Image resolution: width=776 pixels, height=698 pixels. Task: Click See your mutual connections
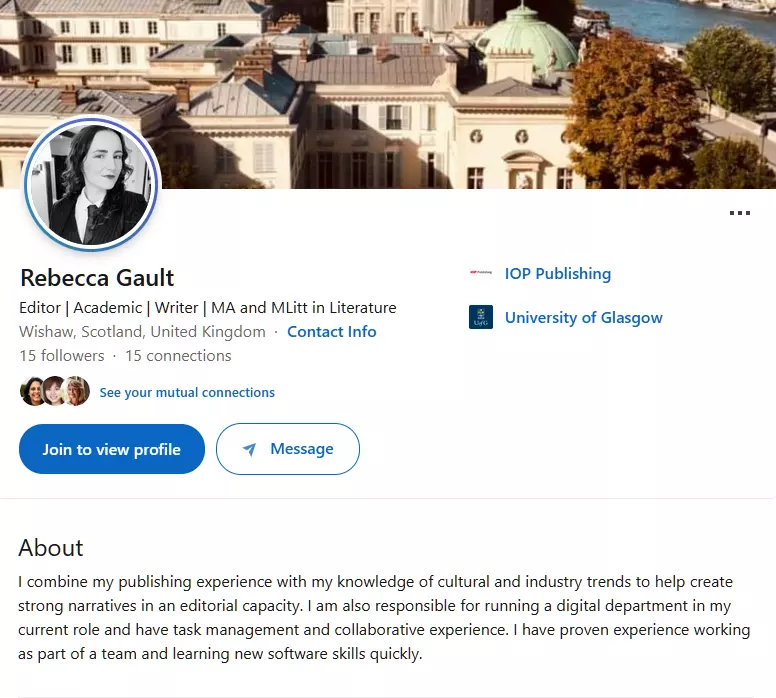click(x=187, y=392)
